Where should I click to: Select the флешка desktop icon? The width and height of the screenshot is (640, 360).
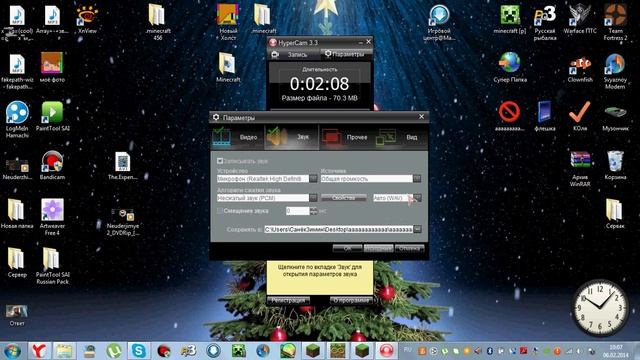point(545,116)
